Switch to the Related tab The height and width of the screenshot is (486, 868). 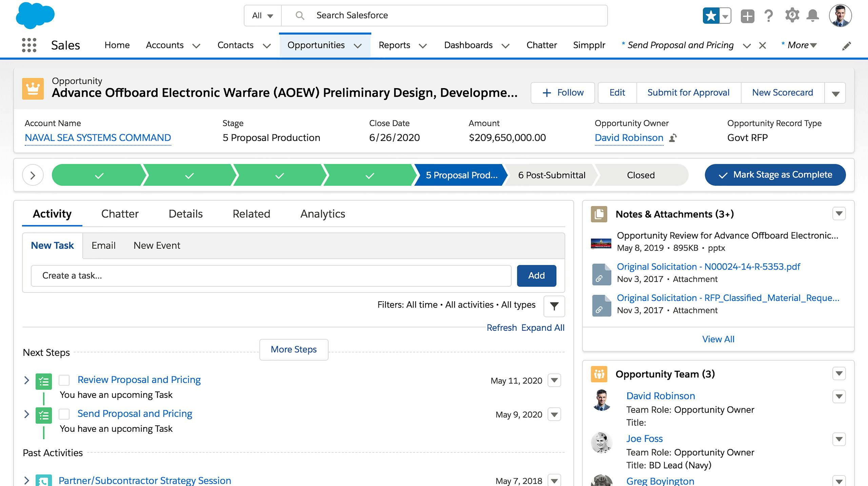[x=251, y=214]
